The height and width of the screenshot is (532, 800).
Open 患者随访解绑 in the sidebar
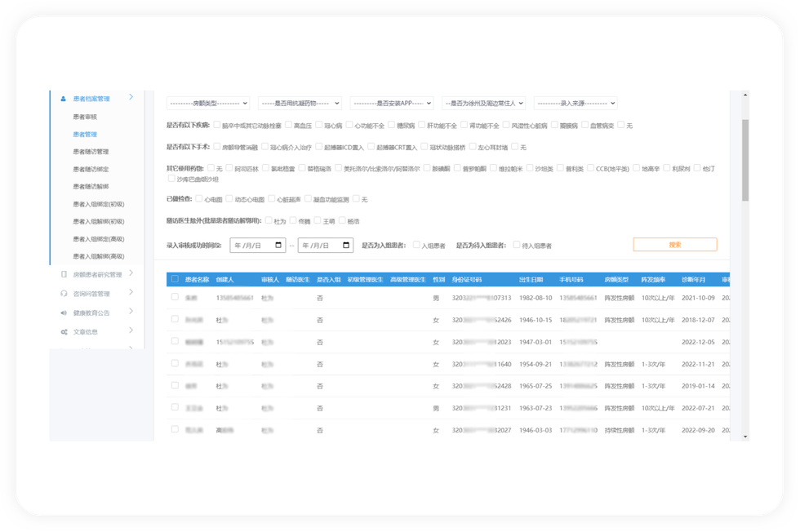[x=91, y=186]
